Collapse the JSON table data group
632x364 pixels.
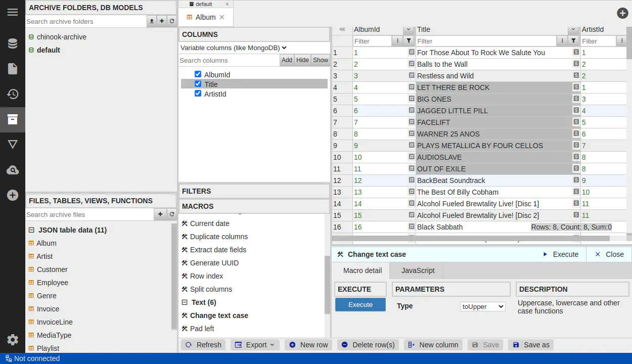(x=31, y=230)
